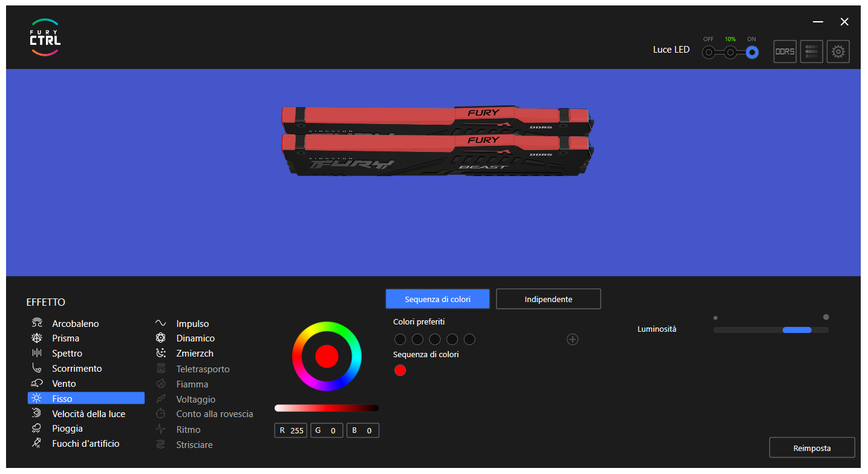Click the red-to-black shade gradient slider
Screen dimensions: 868x474
point(327,408)
